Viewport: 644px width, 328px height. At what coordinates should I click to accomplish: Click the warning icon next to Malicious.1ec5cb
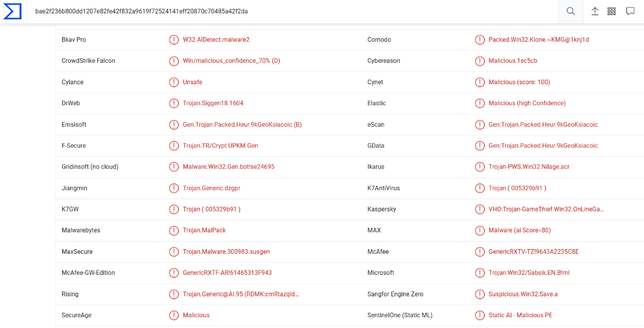480,61
